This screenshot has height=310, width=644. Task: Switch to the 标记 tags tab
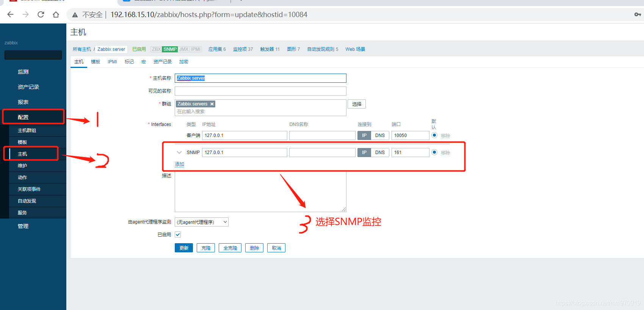coord(129,62)
